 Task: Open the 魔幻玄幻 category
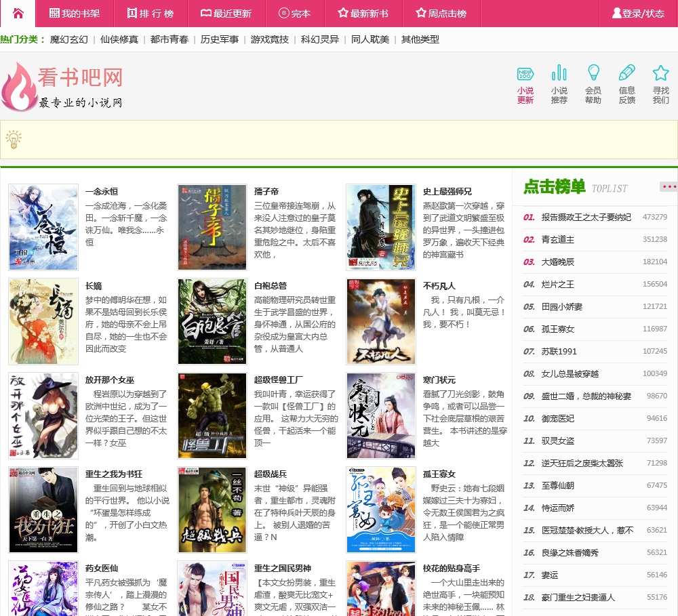[x=69, y=39]
